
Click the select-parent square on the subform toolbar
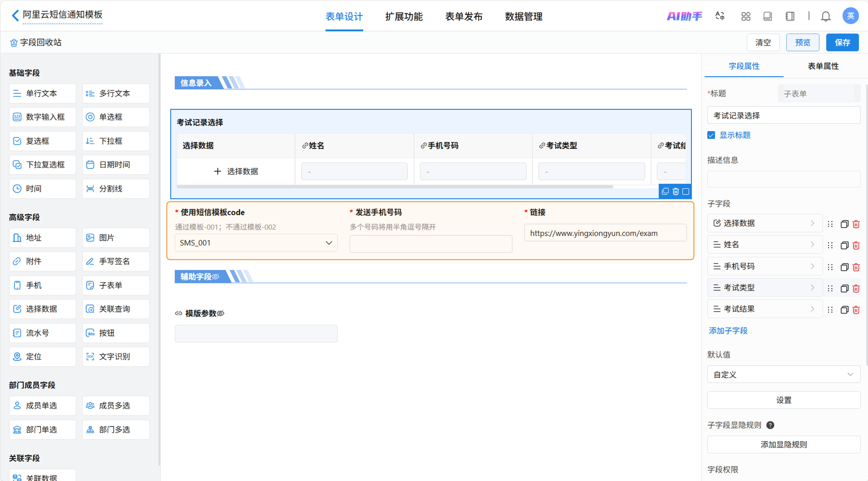point(686,192)
